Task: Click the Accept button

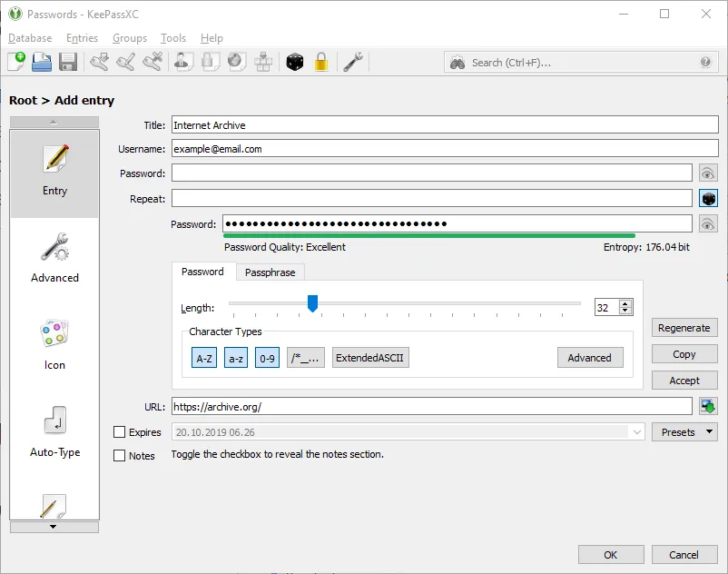Action: point(684,381)
